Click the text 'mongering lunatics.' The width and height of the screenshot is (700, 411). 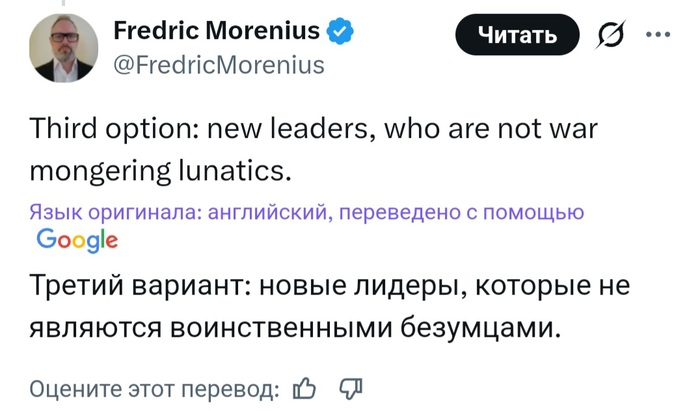(x=161, y=170)
